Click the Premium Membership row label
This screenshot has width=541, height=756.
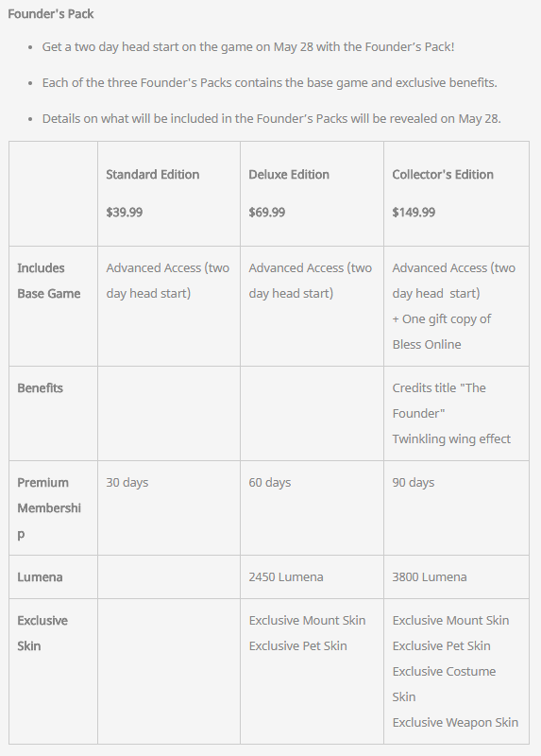click(x=49, y=508)
